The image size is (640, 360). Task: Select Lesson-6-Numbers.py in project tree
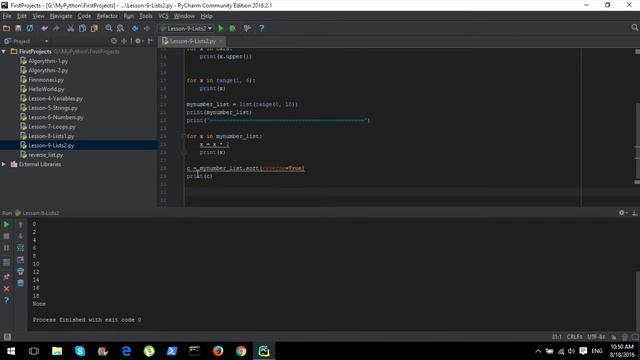point(56,117)
